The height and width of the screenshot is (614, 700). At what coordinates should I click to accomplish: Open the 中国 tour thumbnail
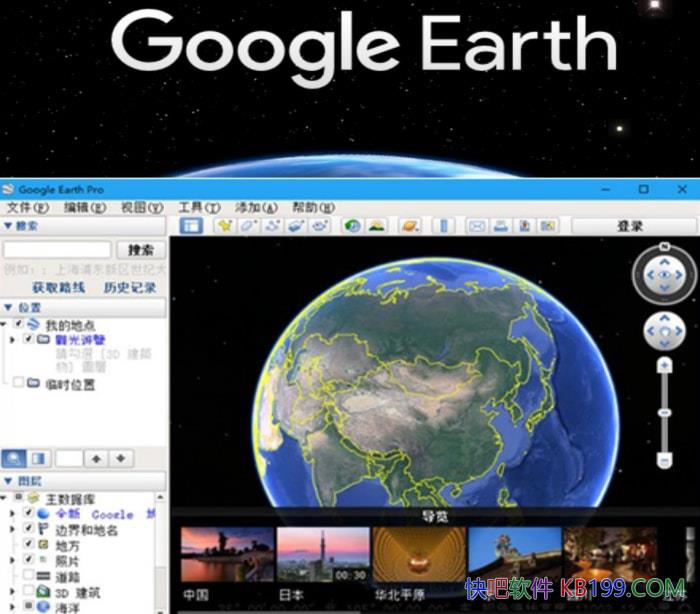coord(227,555)
